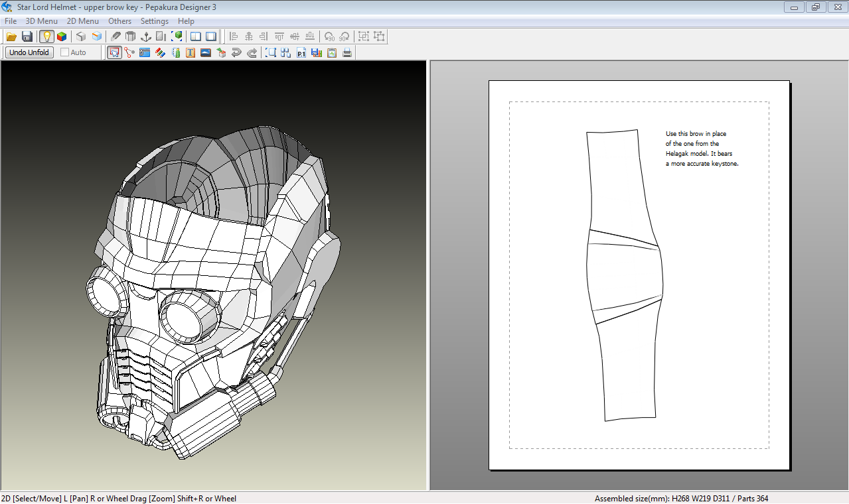Click the gray cube icon in the top toolbar
The height and width of the screenshot is (504, 849).
coord(81,36)
